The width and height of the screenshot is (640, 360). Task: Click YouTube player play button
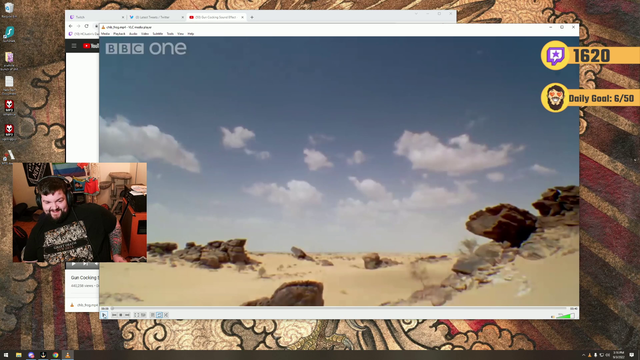tap(73, 264)
